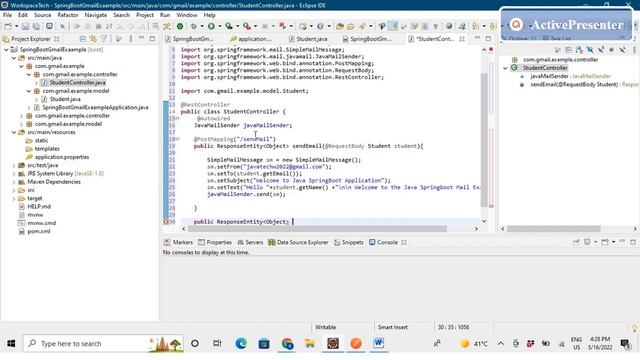Minimize the Project Explorer panel

[x=142, y=38]
